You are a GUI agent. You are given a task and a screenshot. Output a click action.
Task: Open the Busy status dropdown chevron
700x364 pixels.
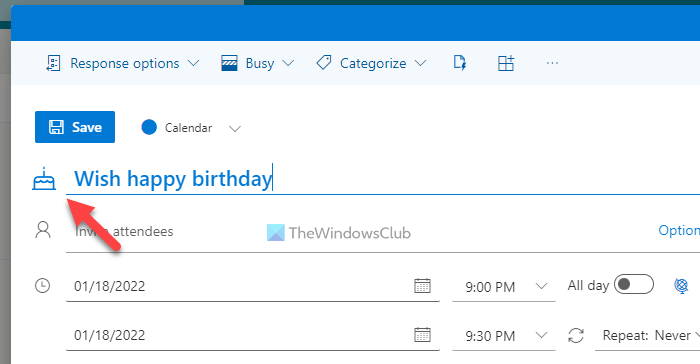(x=288, y=63)
